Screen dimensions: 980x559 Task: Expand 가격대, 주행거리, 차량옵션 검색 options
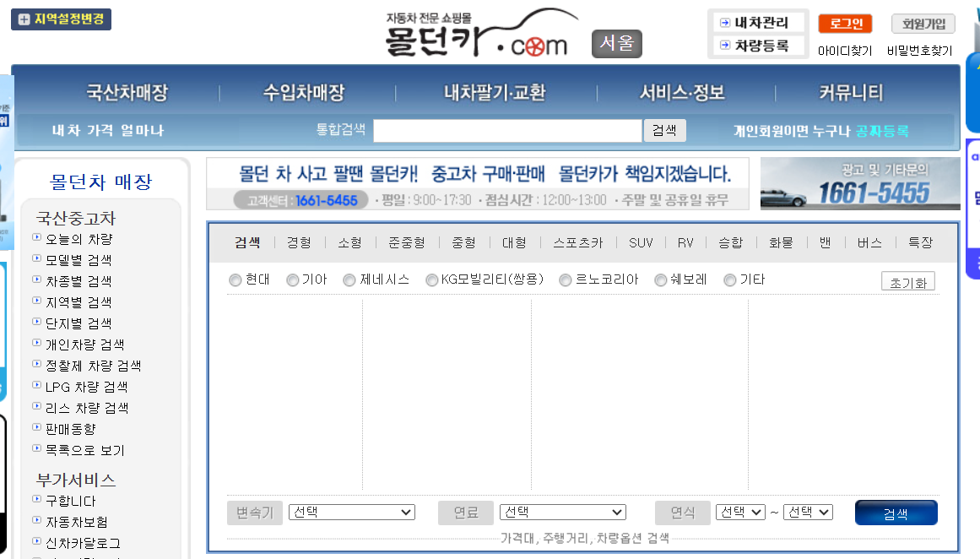pyautogui.click(x=584, y=539)
